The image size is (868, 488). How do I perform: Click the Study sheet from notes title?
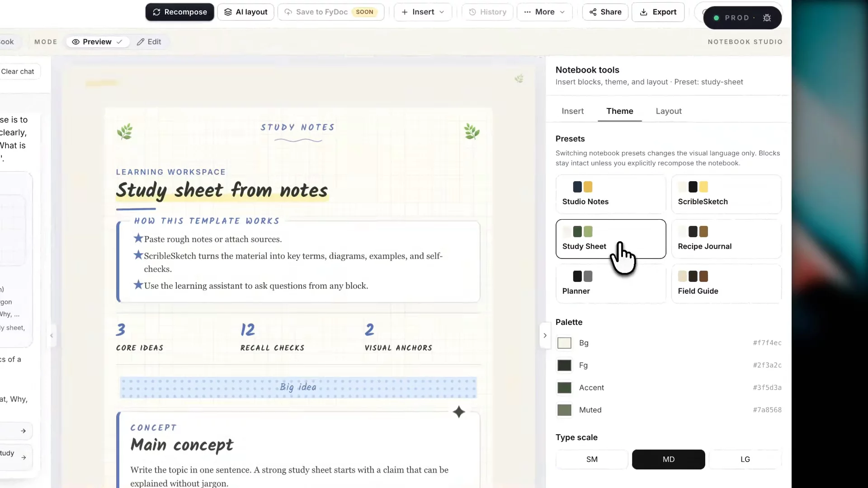222,190
